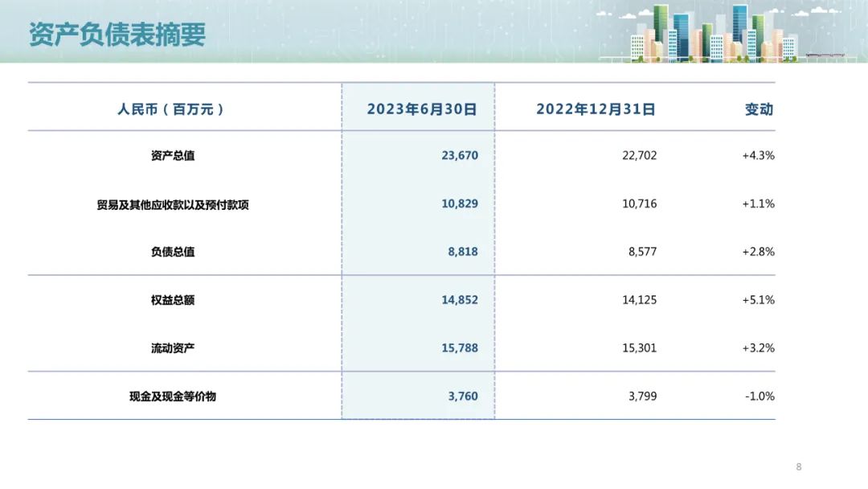Select the change value +5.1%
This screenshot has width=868, height=489.
pos(759,300)
